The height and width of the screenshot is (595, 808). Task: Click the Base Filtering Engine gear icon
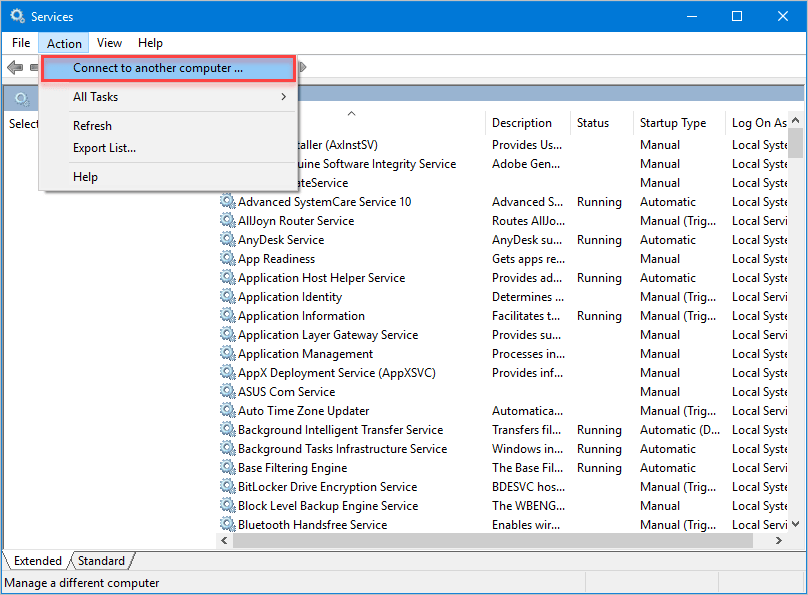pyautogui.click(x=227, y=468)
